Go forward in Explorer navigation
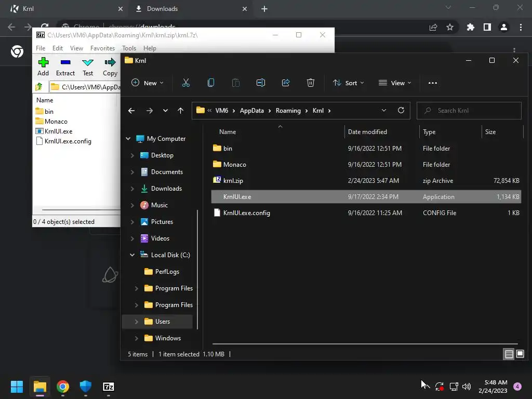Image resolution: width=532 pixels, height=399 pixels. pyautogui.click(x=149, y=111)
